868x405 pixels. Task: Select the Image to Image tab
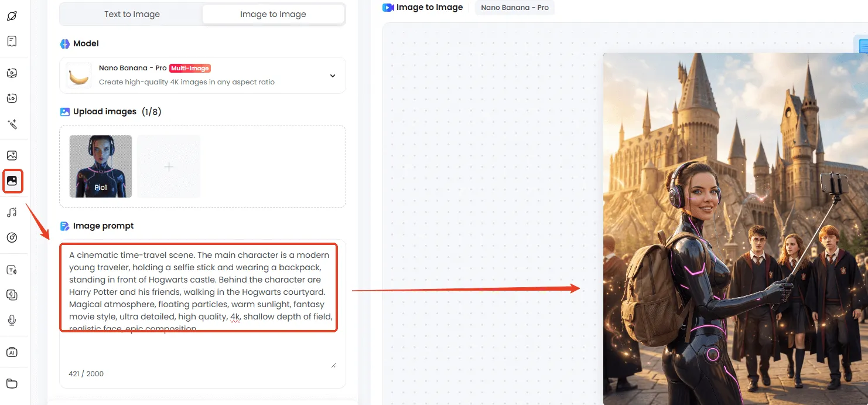point(273,14)
